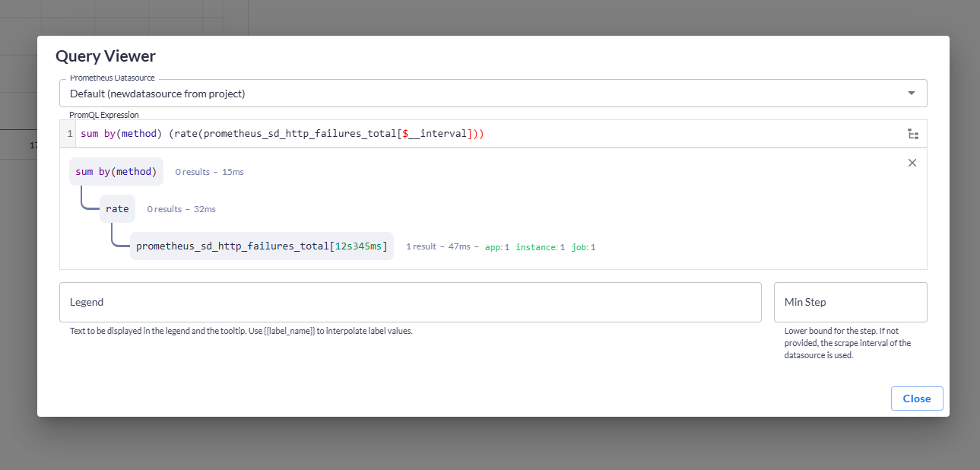
Task: Click the datasource dropdown arrow
Action: click(x=911, y=94)
